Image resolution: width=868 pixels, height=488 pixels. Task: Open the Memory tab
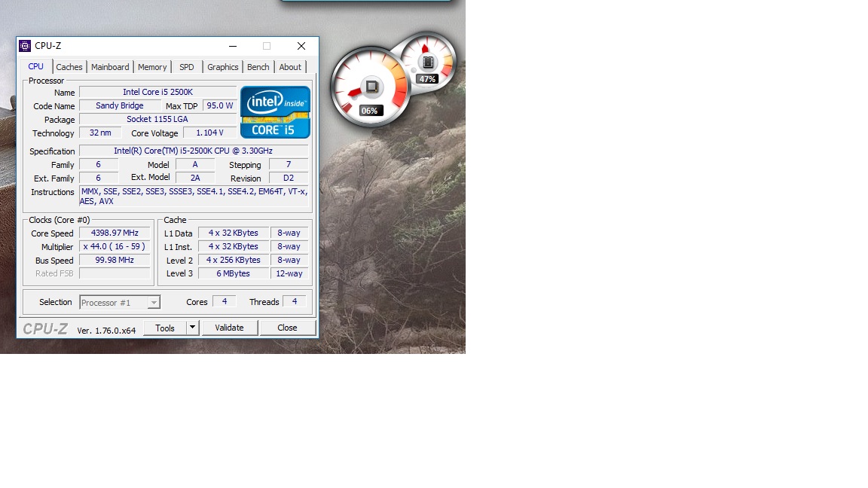pos(152,67)
